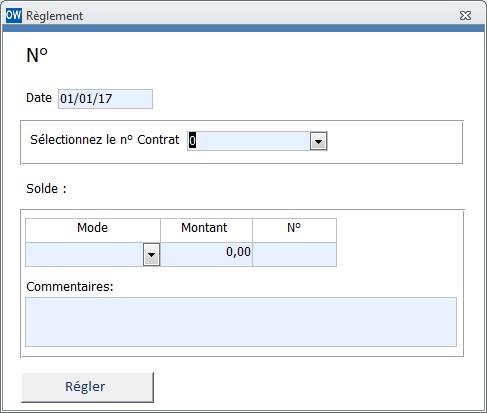The width and height of the screenshot is (487, 413).
Task: Open the n° Contrat dropdown arrow
Action: click(x=318, y=141)
